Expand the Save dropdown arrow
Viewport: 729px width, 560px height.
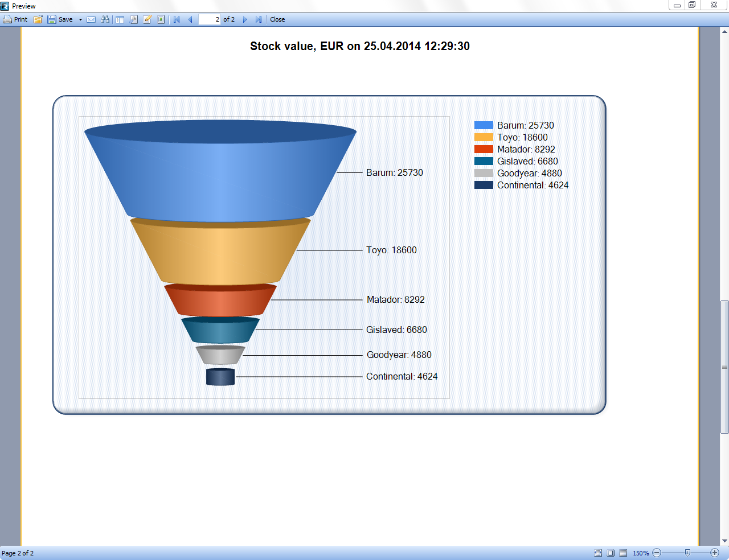[x=80, y=19]
